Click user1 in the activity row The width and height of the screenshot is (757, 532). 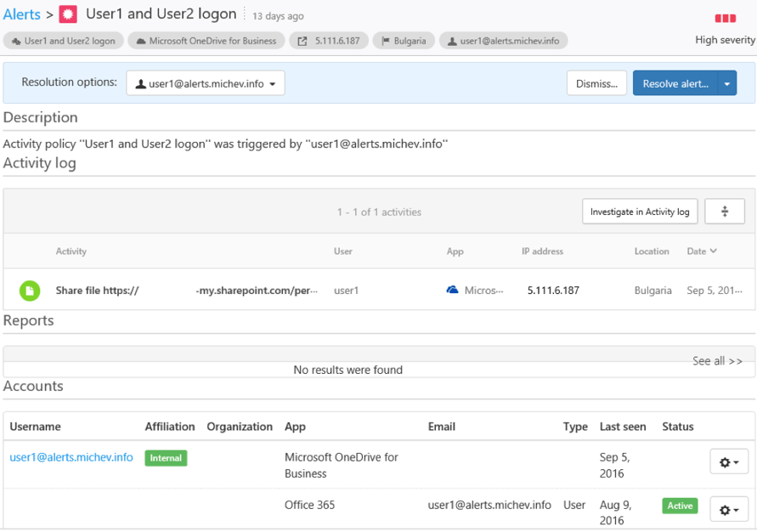pyautogui.click(x=346, y=291)
